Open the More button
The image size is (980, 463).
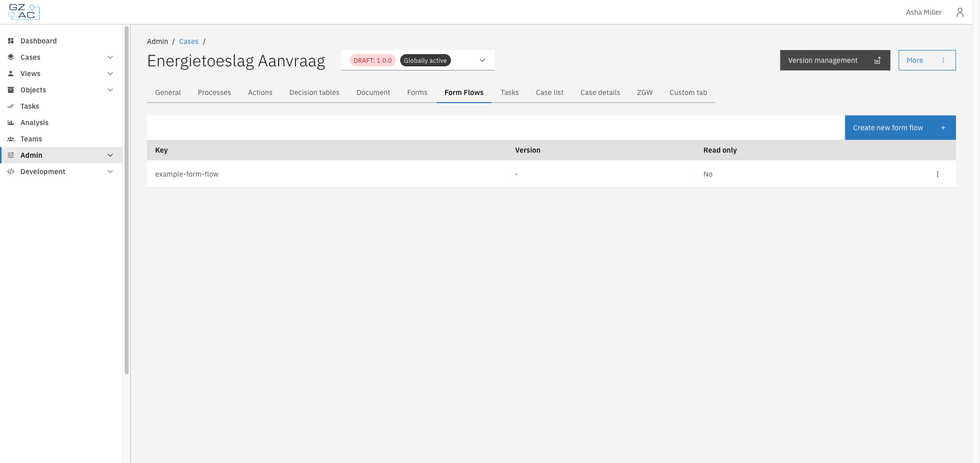click(x=927, y=60)
